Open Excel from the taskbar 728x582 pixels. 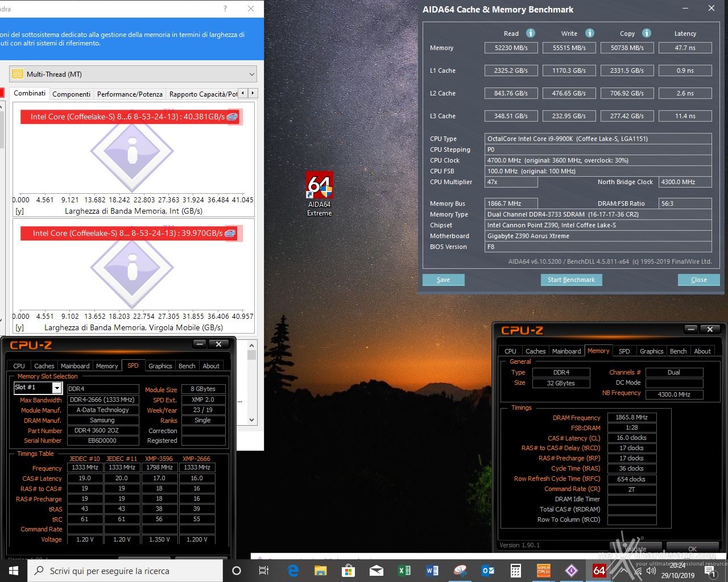click(x=404, y=571)
